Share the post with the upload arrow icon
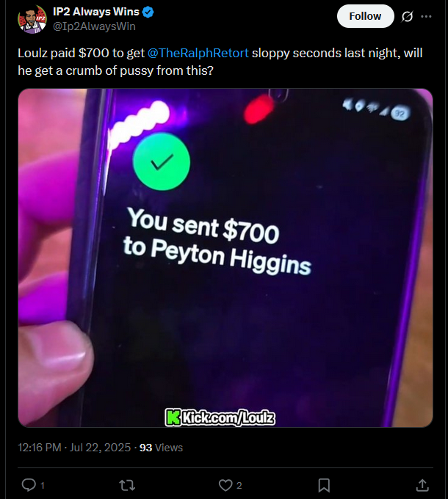The width and height of the screenshot is (448, 499). click(x=422, y=485)
